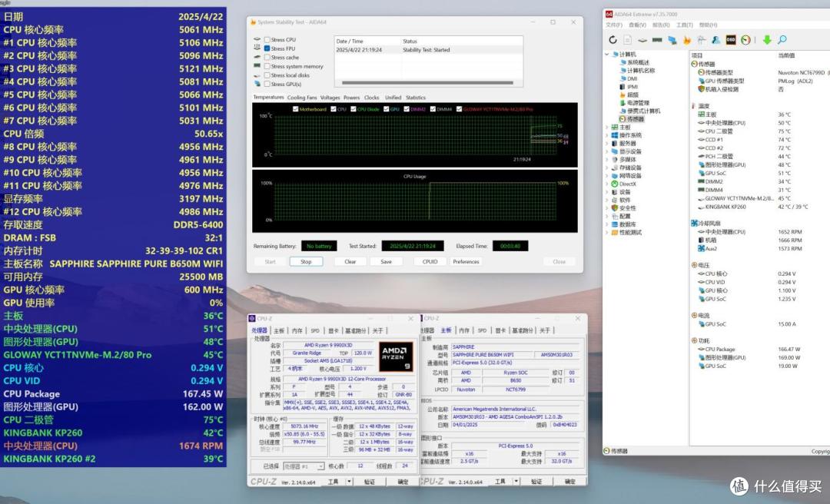Click the Preferences button
Image resolution: width=830 pixels, height=504 pixels.
click(466, 261)
